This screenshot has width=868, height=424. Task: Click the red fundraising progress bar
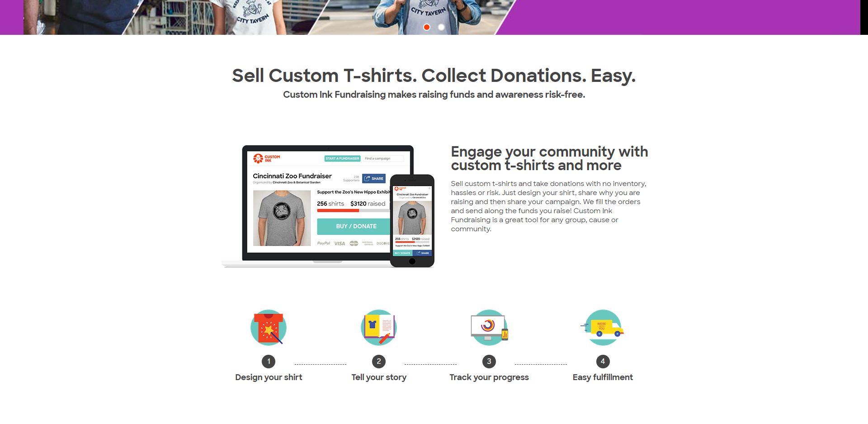click(x=338, y=210)
